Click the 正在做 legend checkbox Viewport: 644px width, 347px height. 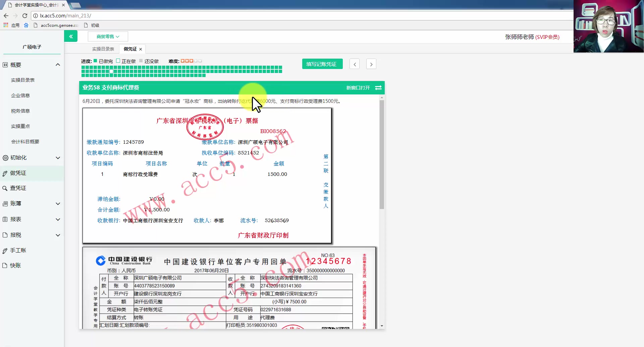click(x=118, y=61)
